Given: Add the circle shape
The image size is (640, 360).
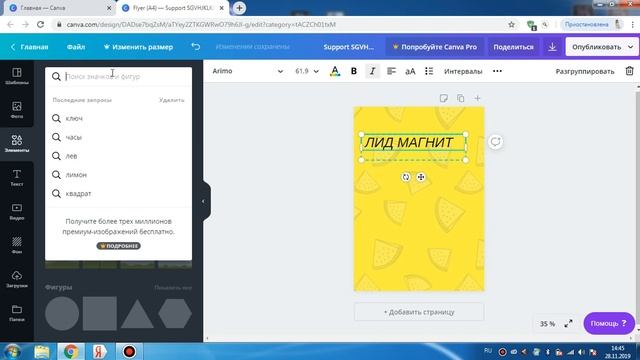Looking at the screenshot, I should point(62,313).
